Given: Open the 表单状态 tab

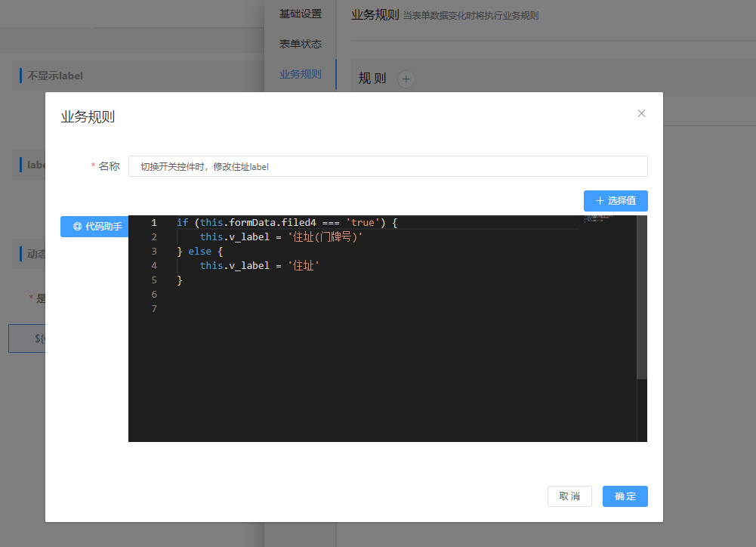Looking at the screenshot, I should tap(300, 44).
